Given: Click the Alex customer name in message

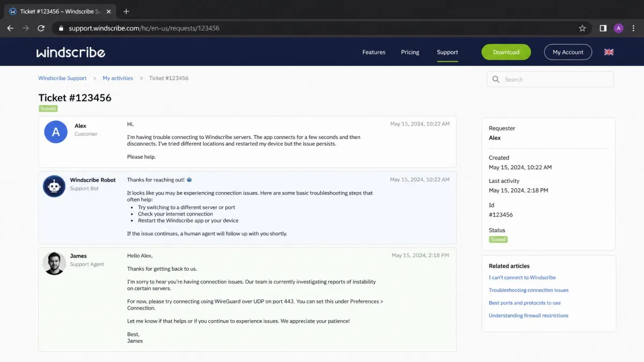Looking at the screenshot, I should coord(80,126).
